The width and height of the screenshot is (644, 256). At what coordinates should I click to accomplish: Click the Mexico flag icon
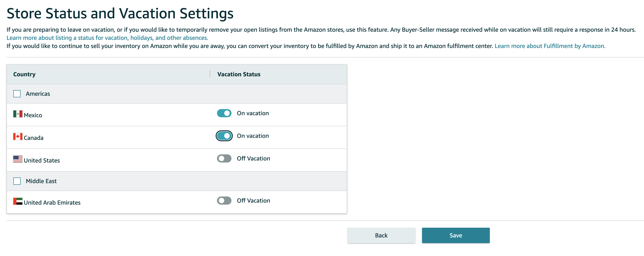click(x=18, y=114)
